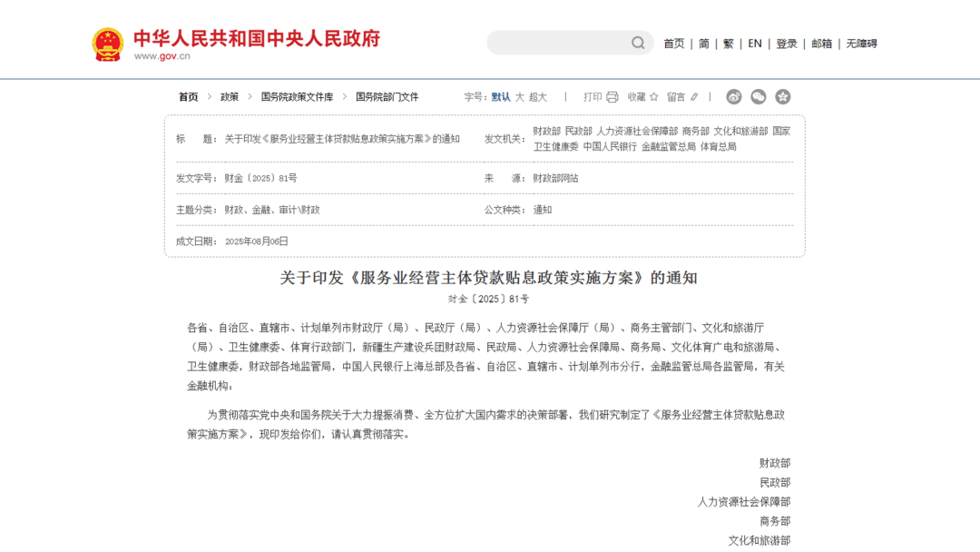
Task: Click document number 财金〔2025〕81号 in info table
Action: click(x=260, y=178)
